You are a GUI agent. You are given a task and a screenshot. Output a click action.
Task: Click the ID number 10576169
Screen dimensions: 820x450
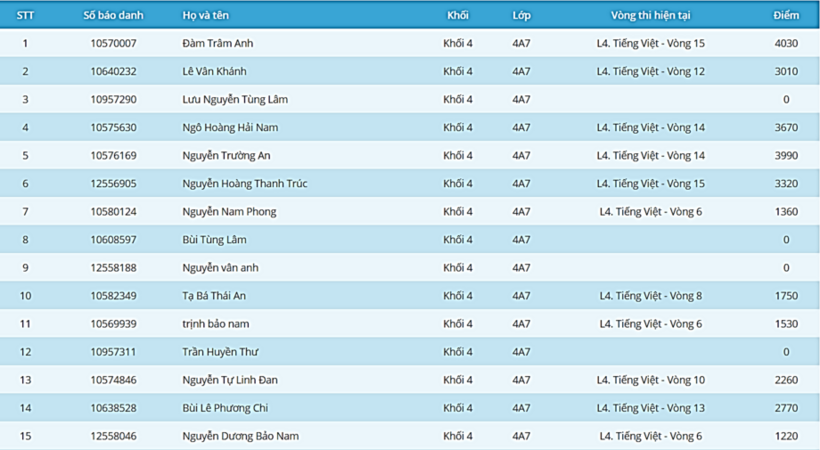113,156
